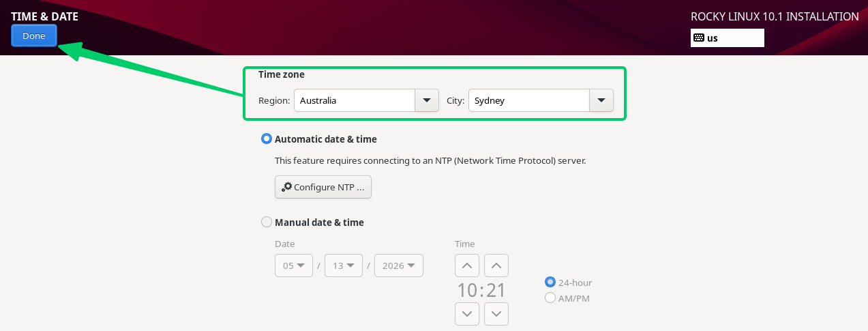This screenshot has height=331, width=868.
Task: Select Manual date & time radio
Action: (267, 222)
